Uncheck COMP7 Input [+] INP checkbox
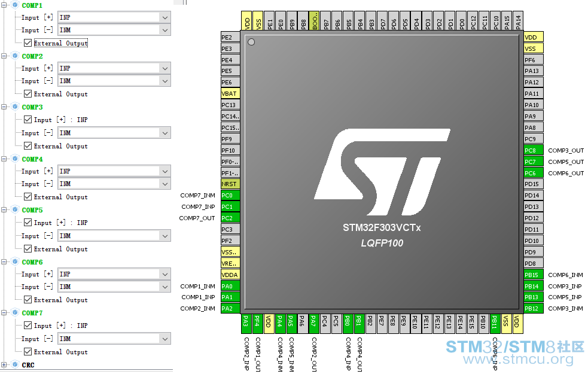This screenshot has width=588, height=374. point(28,326)
